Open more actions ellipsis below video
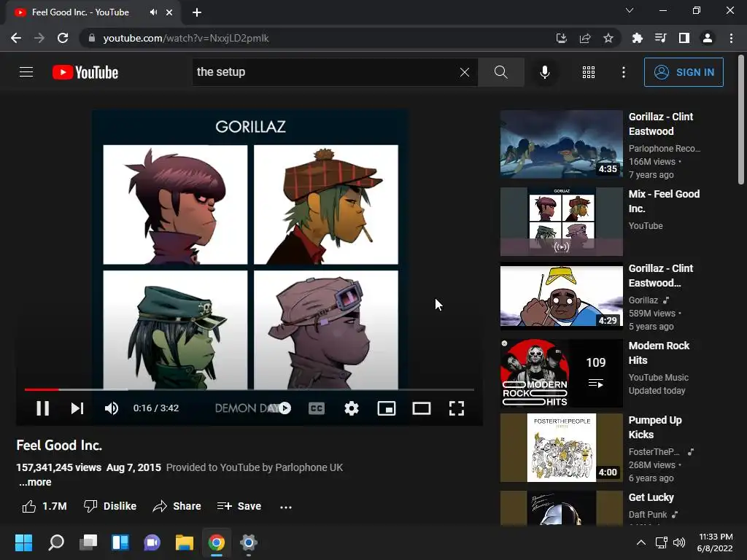 (x=286, y=507)
